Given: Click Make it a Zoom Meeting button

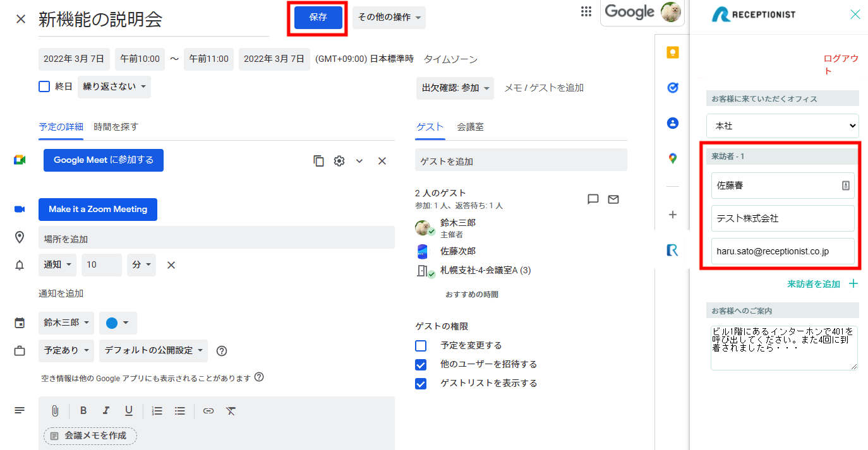Looking at the screenshot, I should 98,209.
